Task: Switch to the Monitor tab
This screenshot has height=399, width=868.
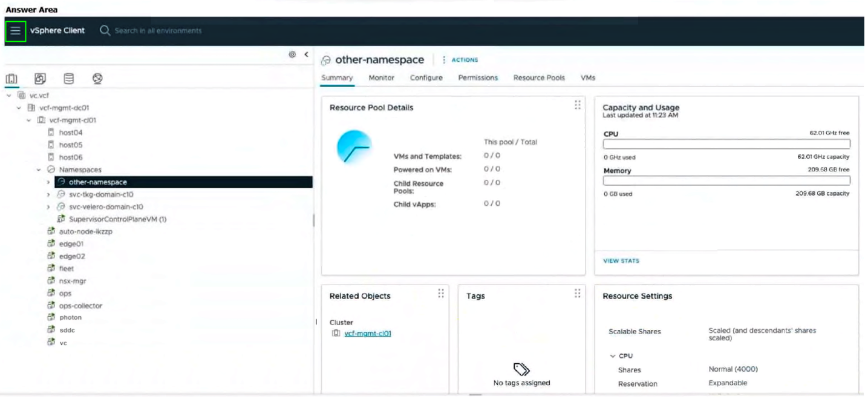Action: pos(382,78)
